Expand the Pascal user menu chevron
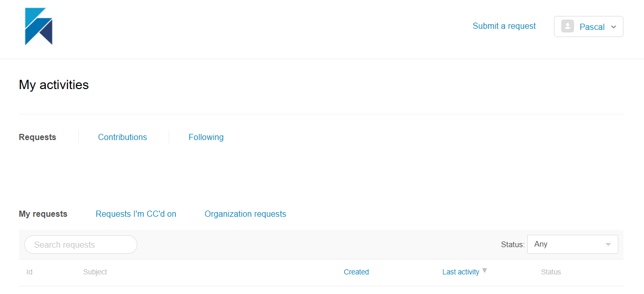The image size is (644, 294). point(614,27)
